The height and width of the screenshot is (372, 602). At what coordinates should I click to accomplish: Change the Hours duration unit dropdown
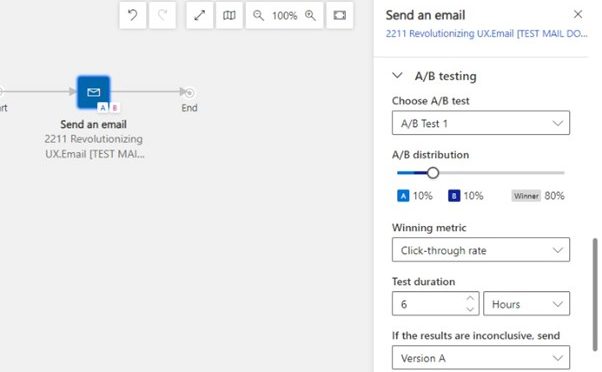[526, 304]
